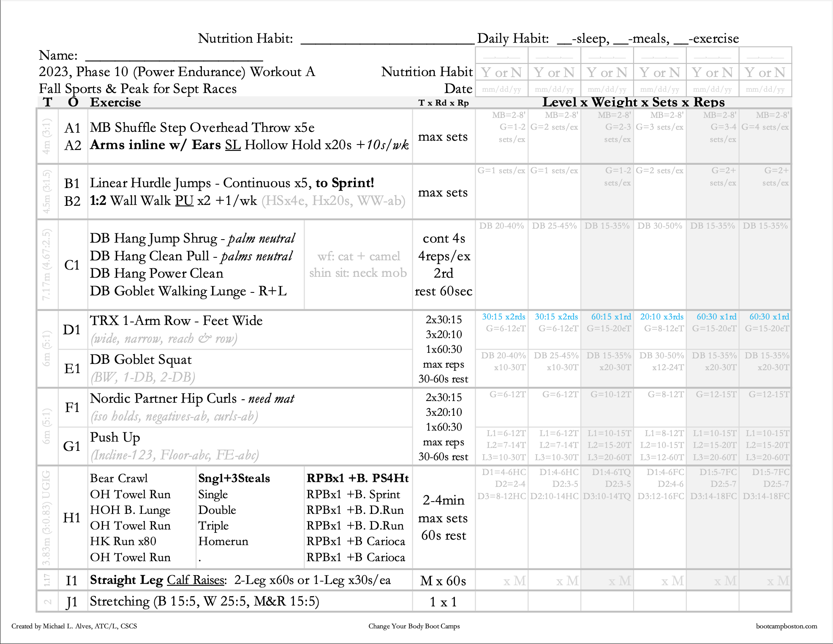Click 'x12-24T' in E1 row
The height and width of the screenshot is (644, 833).
(x=668, y=368)
